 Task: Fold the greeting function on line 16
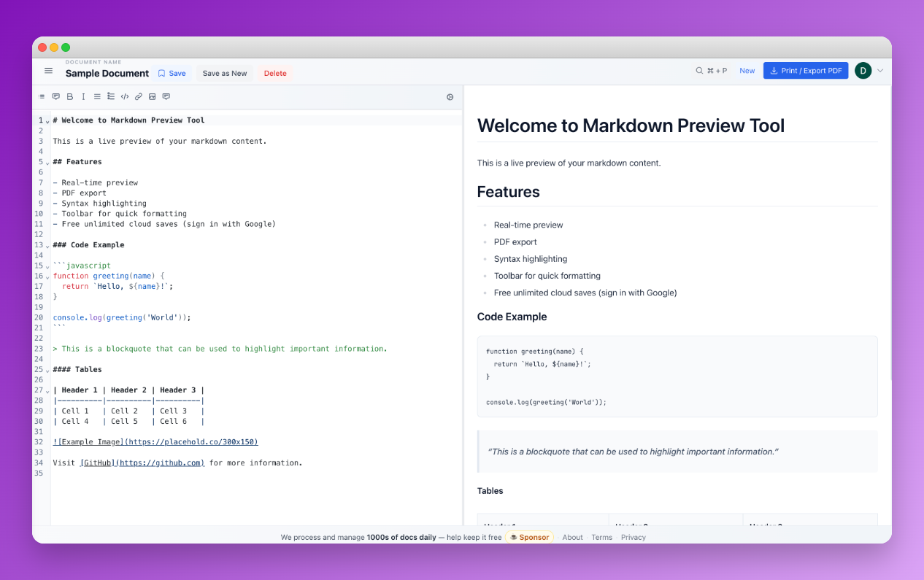coord(47,277)
